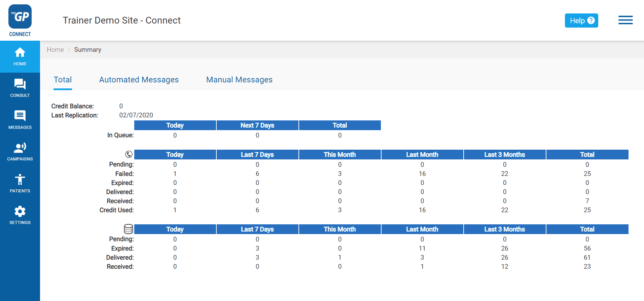Open the Settings gear in sidebar
The height and width of the screenshot is (301, 644).
(x=20, y=215)
